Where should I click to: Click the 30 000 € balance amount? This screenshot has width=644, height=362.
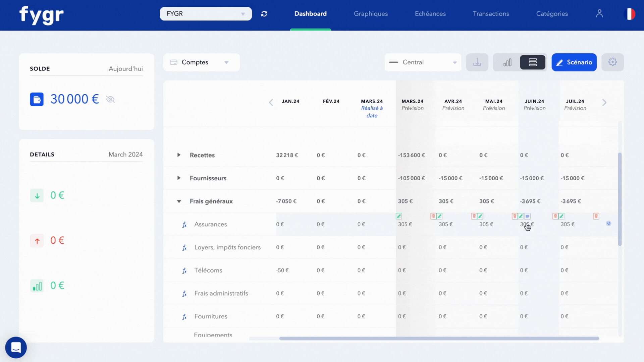[x=74, y=99]
